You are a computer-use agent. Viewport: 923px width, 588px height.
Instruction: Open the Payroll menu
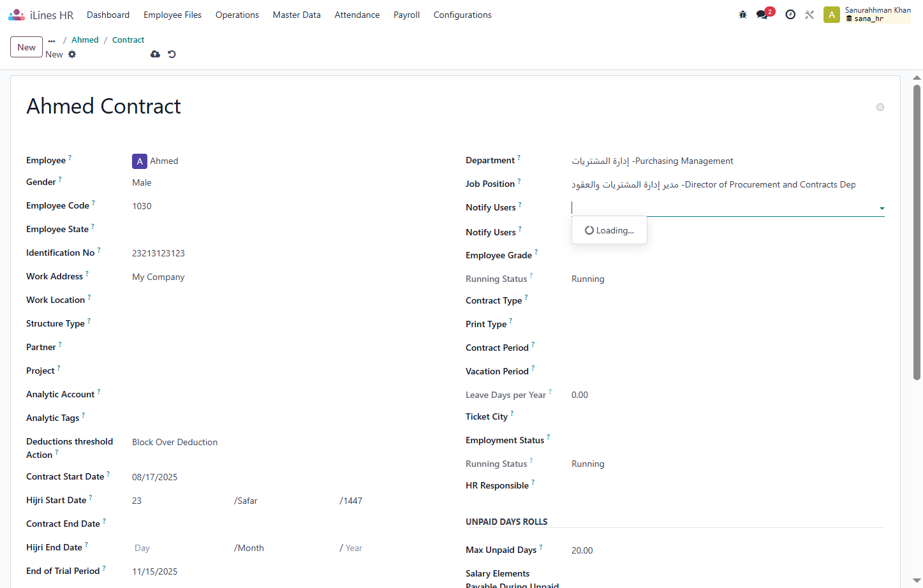(406, 15)
